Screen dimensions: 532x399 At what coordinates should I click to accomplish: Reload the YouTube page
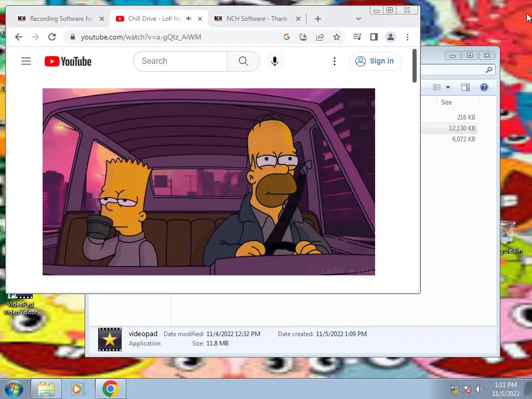coord(52,37)
